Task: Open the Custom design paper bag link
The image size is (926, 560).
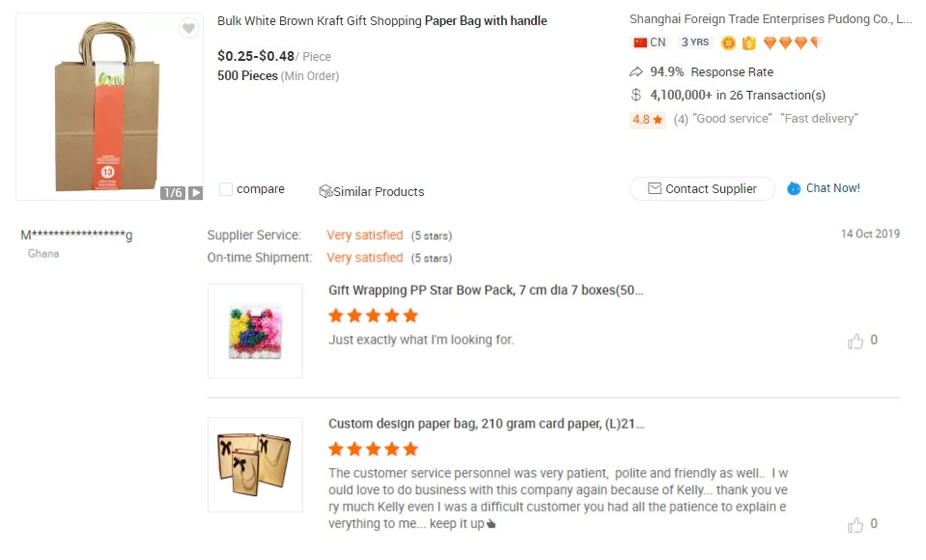Action: click(486, 424)
